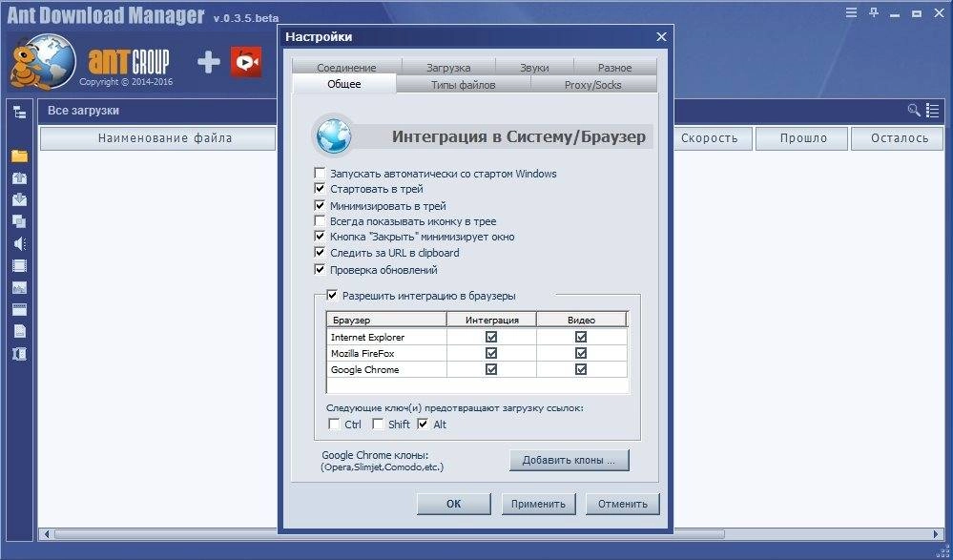The height and width of the screenshot is (560, 953).
Task: Click the Отменить button
Action: [x=622, y=504]
